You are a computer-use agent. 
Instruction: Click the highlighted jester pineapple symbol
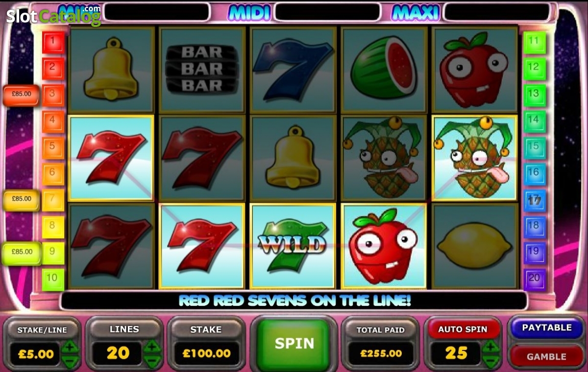pyautogui.click(x=474, y=158)
